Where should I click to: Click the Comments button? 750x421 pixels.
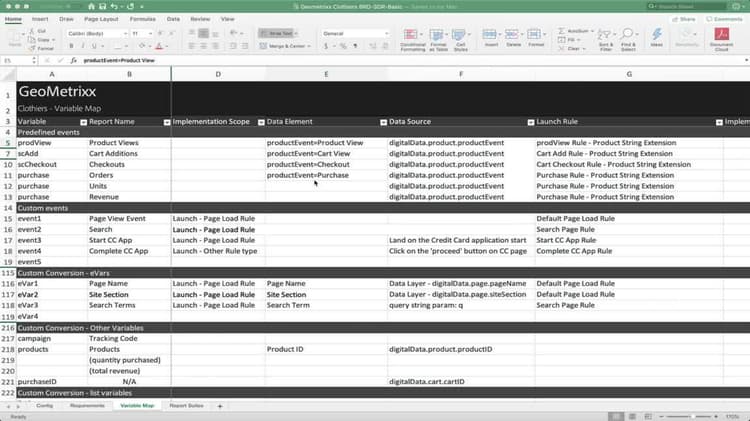724,19
